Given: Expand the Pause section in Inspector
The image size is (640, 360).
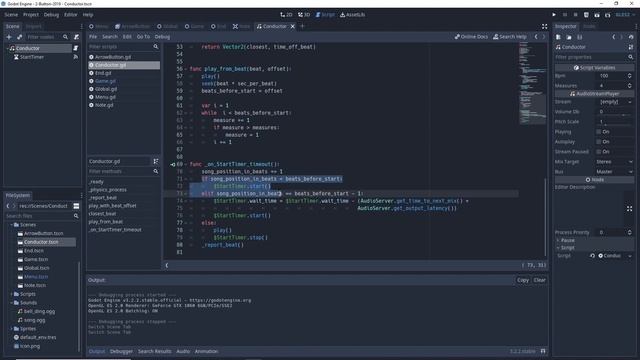Looking at the screenshot, I should point(594,240).
